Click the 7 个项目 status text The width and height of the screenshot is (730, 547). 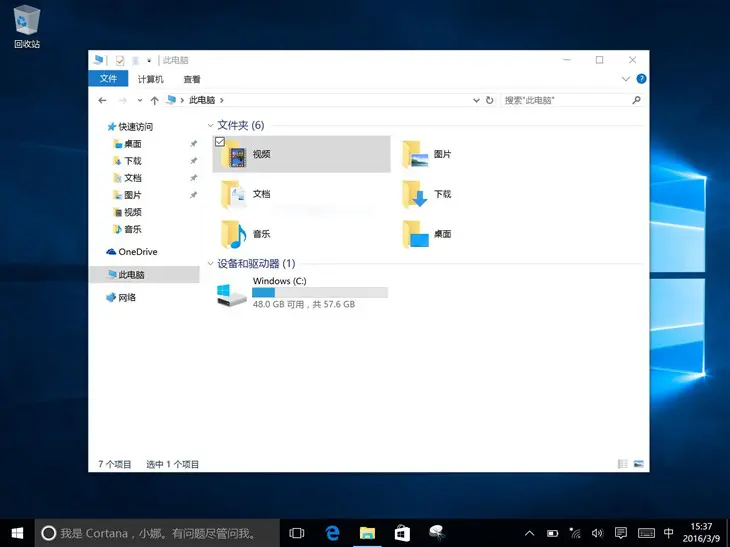115,464
